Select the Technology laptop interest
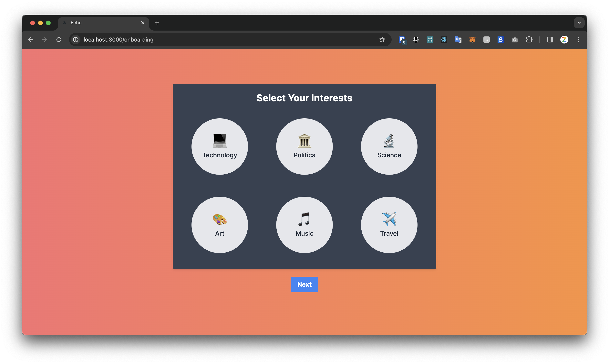This screenshot has width=609, height=364. coord(220,146)
